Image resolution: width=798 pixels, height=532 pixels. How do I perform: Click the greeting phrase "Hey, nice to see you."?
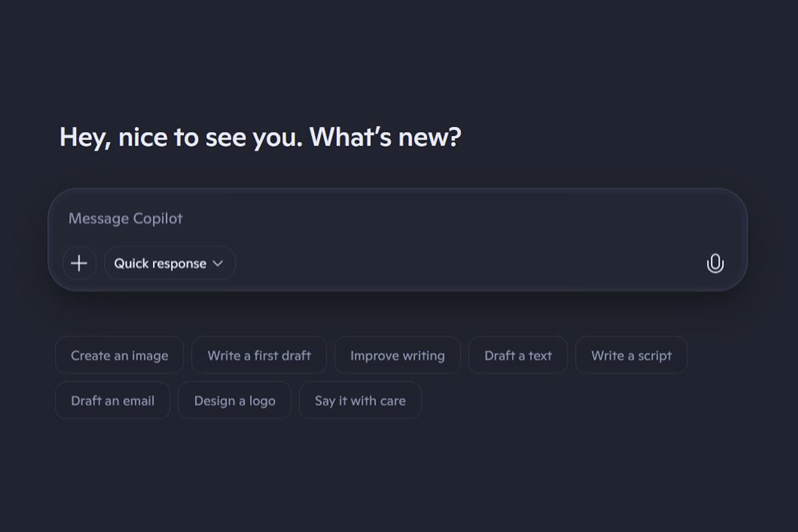tap(181, 137)
